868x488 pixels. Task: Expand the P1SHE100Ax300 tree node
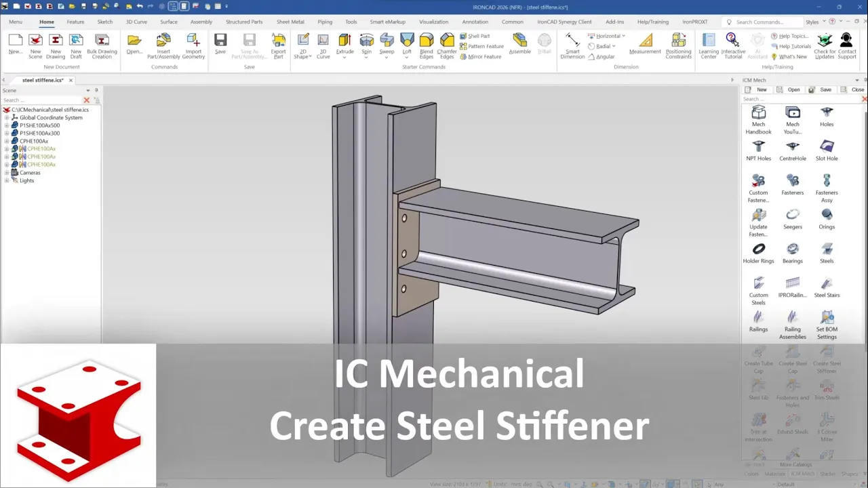pyautogui.click(x=7, y=134)
